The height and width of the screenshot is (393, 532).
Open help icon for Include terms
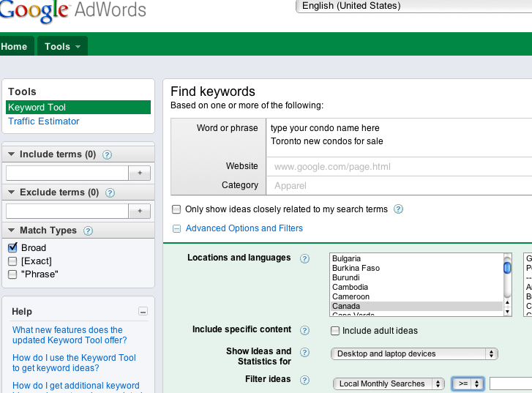click(108, 154)
